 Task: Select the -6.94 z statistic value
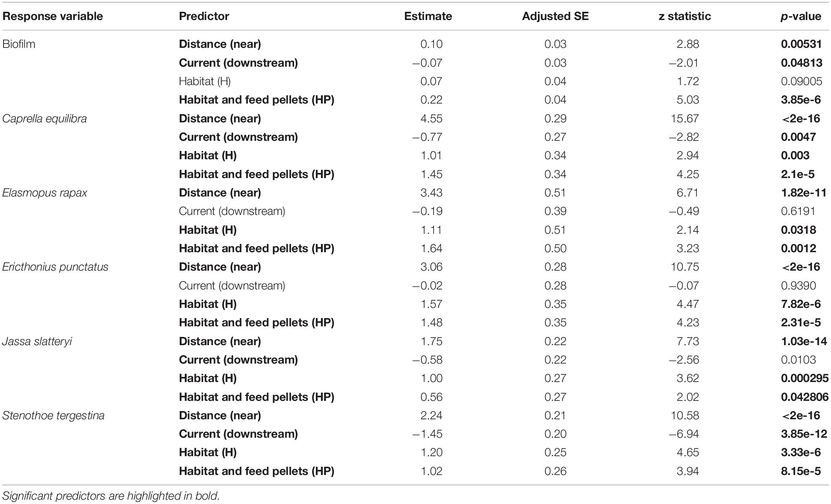tap(684, 434)
